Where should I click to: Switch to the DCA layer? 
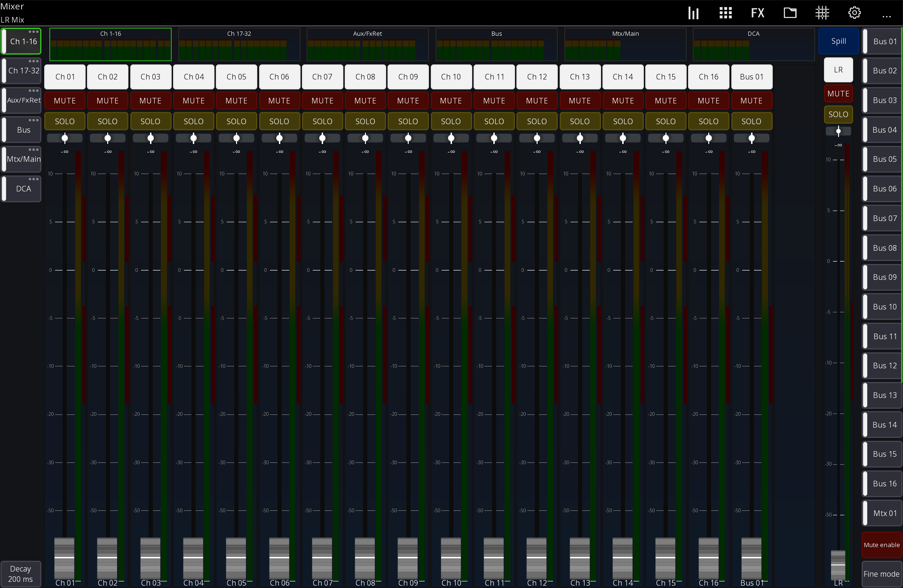click(x=21, y=189)
